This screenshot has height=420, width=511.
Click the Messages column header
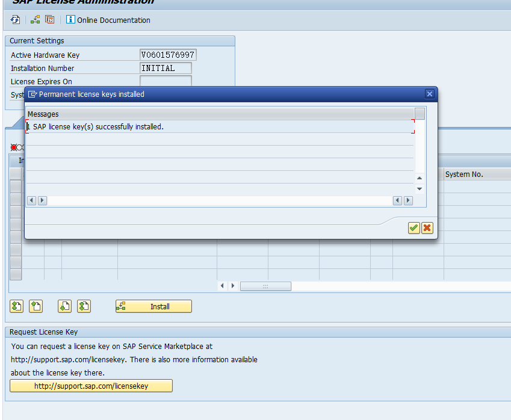(220, 114)
